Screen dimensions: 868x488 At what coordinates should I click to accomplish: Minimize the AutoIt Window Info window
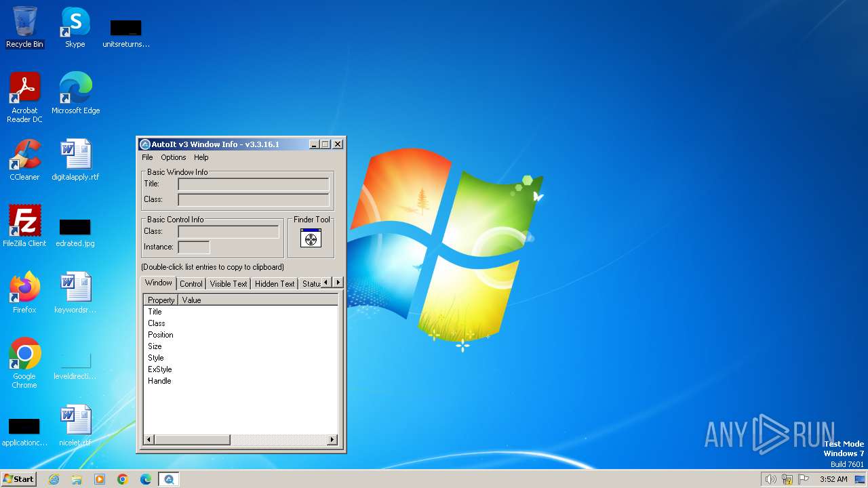point(314,144)
